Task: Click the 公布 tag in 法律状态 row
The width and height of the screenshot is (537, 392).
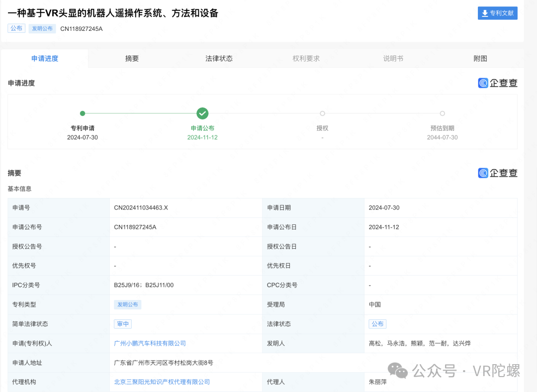Action: [377, 324]
